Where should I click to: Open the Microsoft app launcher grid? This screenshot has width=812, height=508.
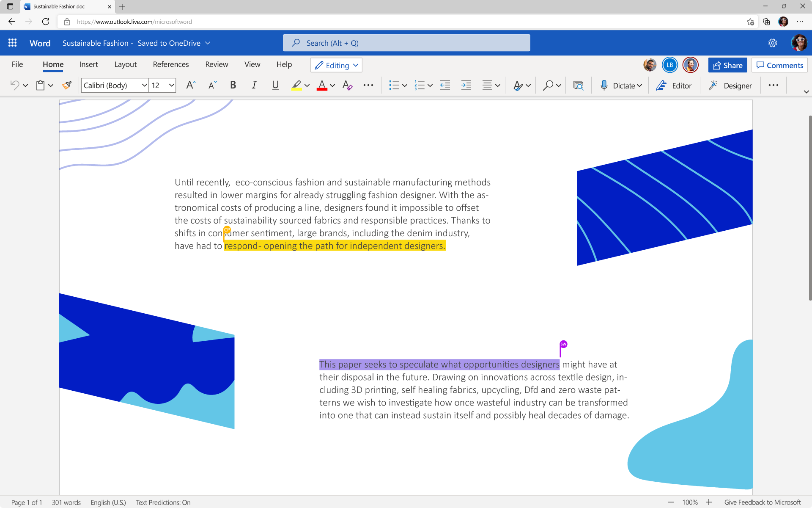click(x=12, y=43)
